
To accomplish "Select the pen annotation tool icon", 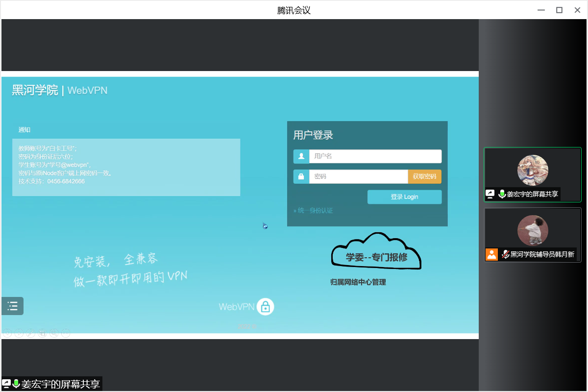I will 31,334.
